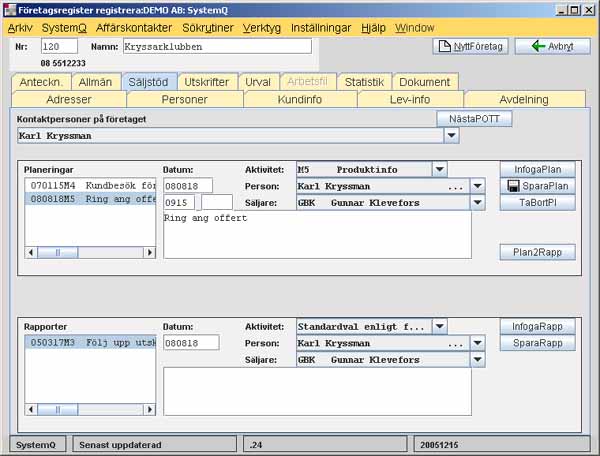The image size is (600, 456).
Task: Click the phone number 08 5512233
Action: 63,63
